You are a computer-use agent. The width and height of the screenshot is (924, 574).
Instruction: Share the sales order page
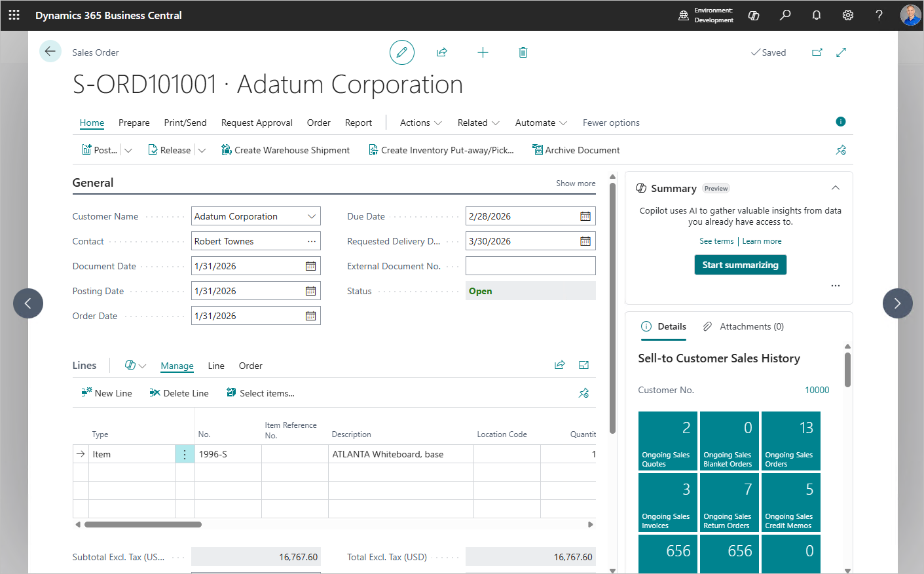pos(442,52)
